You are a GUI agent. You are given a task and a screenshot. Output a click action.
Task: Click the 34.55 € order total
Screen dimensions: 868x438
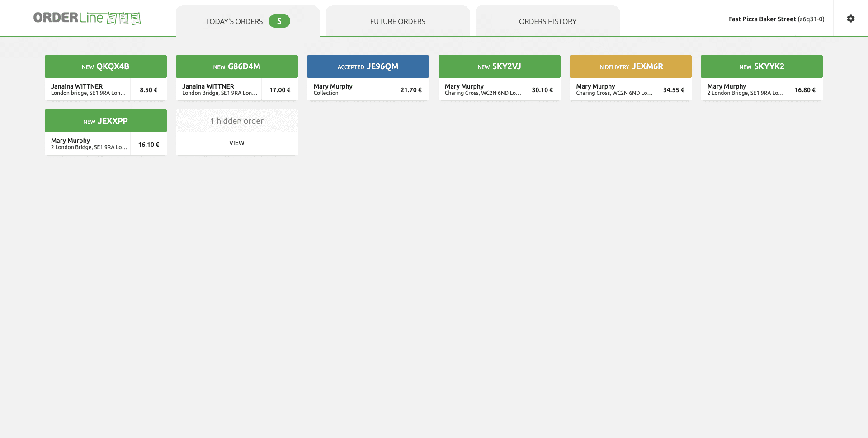[673, 90]
